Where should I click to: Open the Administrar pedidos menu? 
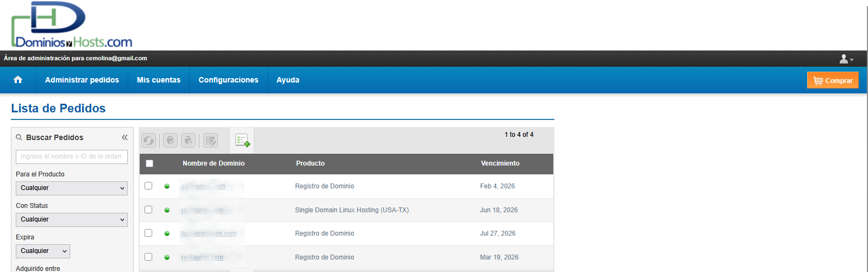click(x=82, y=80)
